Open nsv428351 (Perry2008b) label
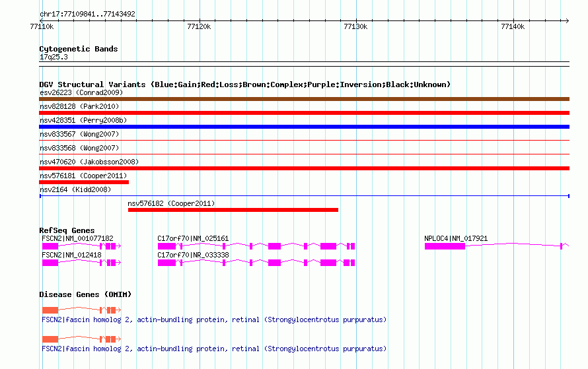Image resolution: width=588 pixels, height=369 pixels. click(83, 120)
